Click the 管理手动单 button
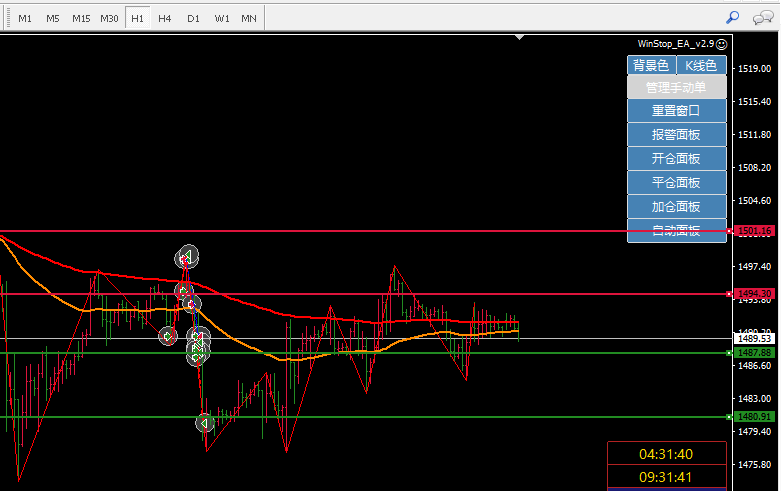This screenshot has height=491, width=781. point(676,87)
